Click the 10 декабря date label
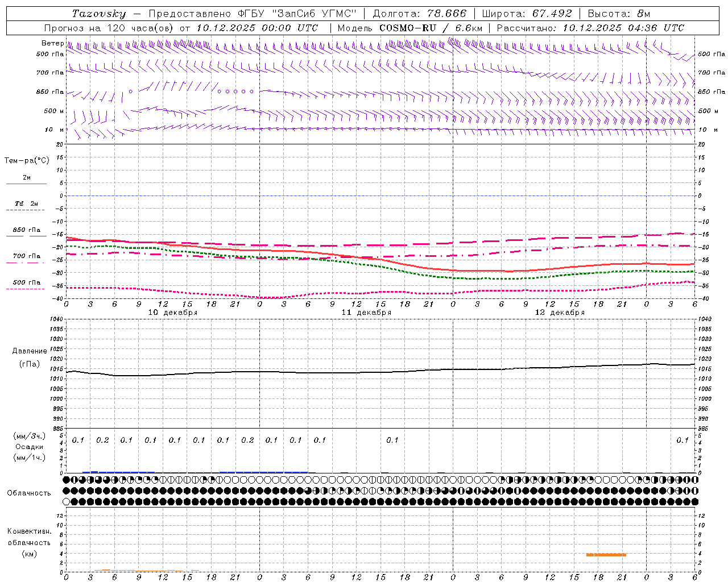Viewport: 728px width, 582px height. click(x=173, y=313)
